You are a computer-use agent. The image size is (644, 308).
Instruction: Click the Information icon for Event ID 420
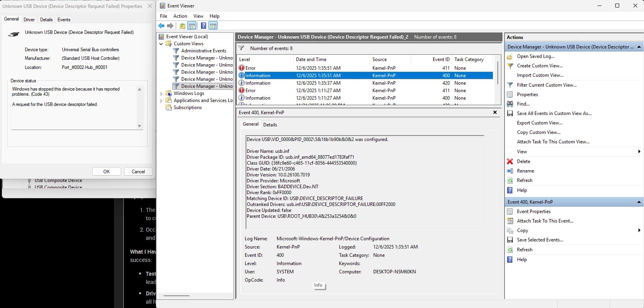click(x=242, y=83)
